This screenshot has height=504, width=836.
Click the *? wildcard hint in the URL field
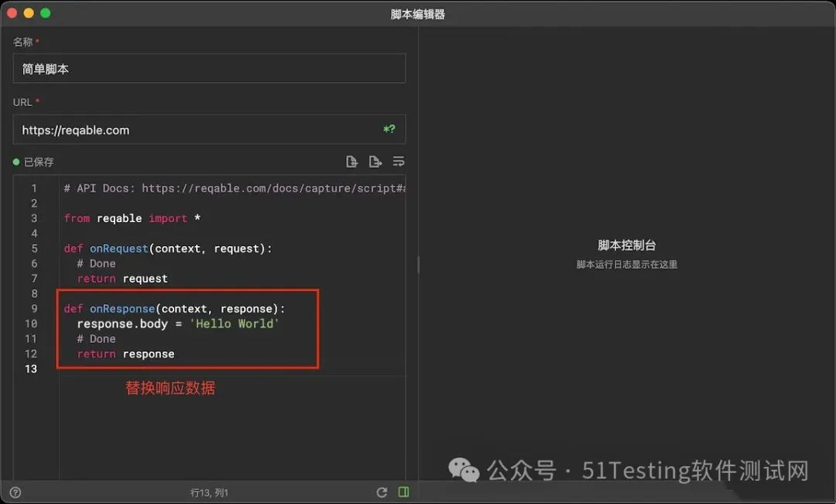[389, 129]
